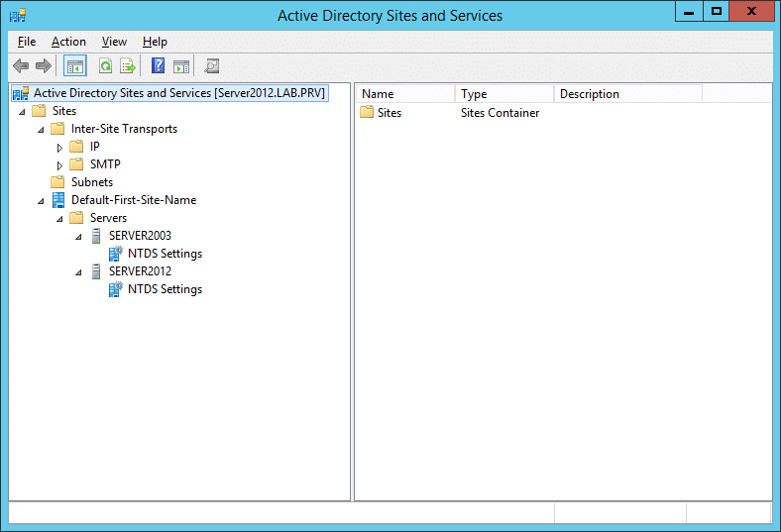Close the Sites and Services window
Viewport: 781px width, 532px height.
[x=752, y=12]
